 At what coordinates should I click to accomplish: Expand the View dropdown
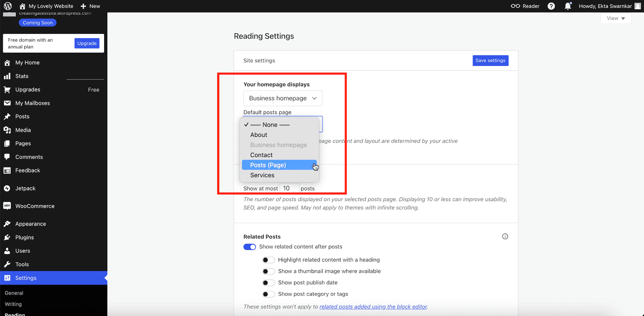click(616, 18)
